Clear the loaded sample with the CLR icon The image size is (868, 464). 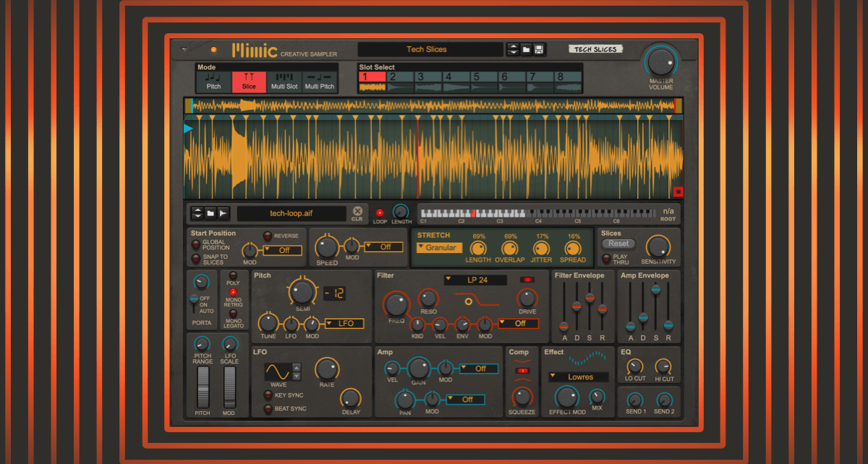pos(357,212)
